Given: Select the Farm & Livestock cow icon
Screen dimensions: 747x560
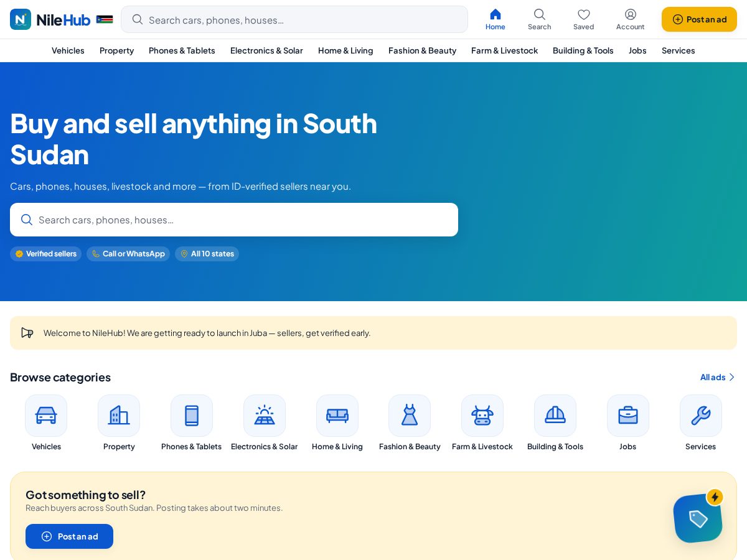Looking at the screenshot, I should click(482, 416).
